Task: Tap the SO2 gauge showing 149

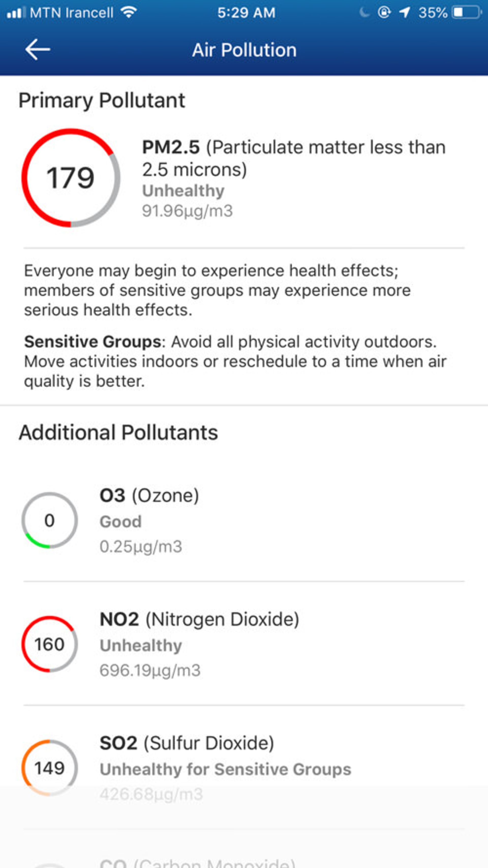Action: [50, 768]
